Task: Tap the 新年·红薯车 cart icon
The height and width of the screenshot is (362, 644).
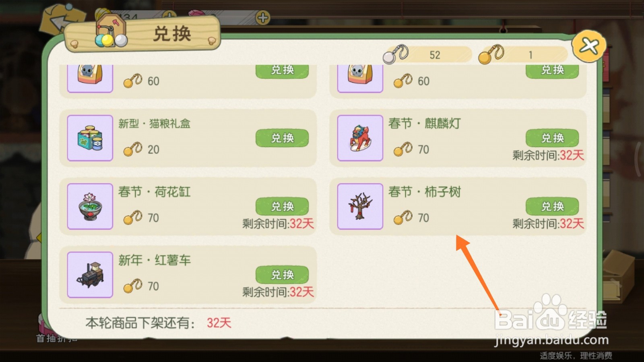Action: [x=90, y=275]
